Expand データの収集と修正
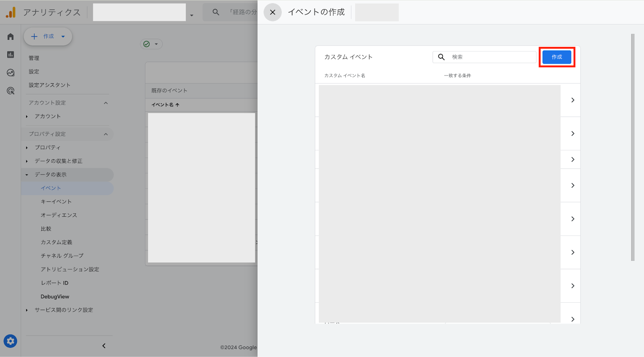Screen dimensions: 644x357 click(27, 161)
